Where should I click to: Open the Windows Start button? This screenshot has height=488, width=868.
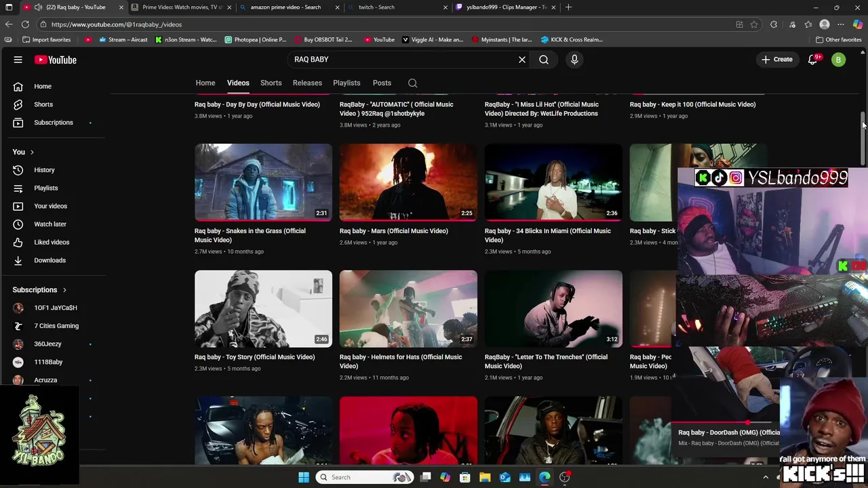click(x=304, y=477)
